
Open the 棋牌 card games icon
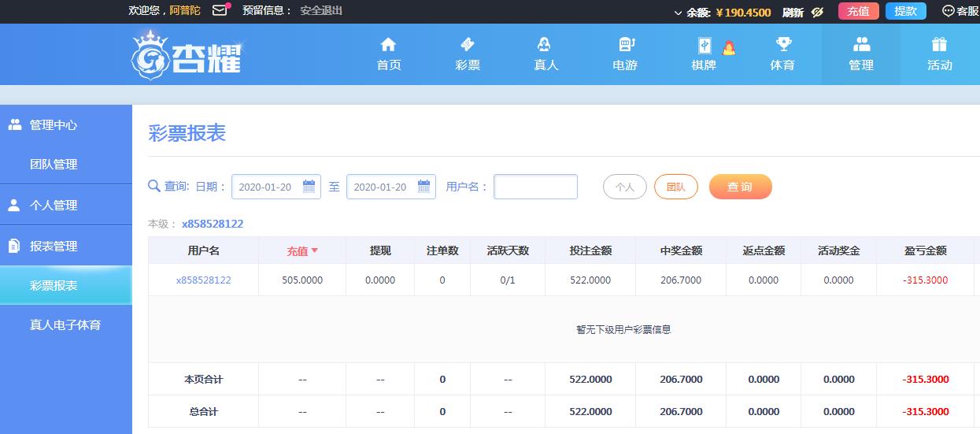click(x=704, y=46)
